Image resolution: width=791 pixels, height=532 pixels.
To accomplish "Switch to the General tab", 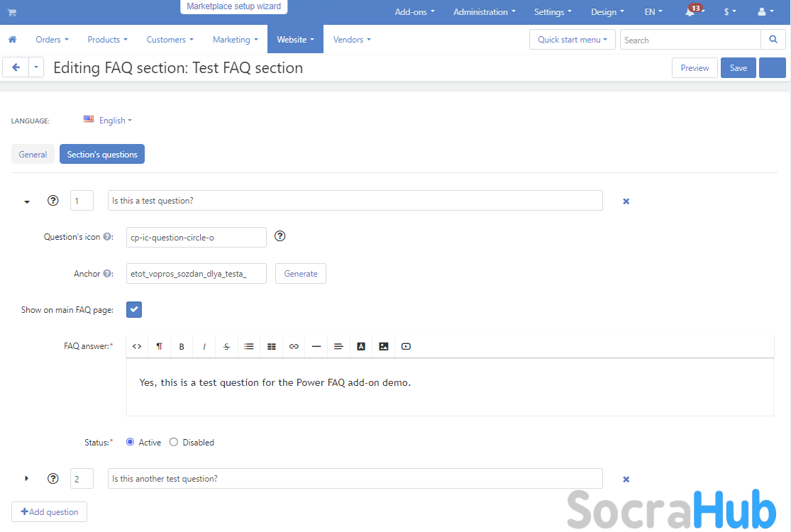I will [33, 155].
